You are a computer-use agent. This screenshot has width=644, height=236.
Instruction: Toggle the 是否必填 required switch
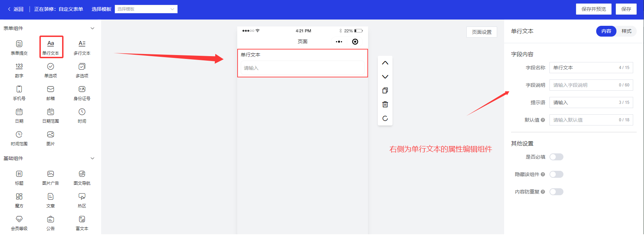click(556, 157)
